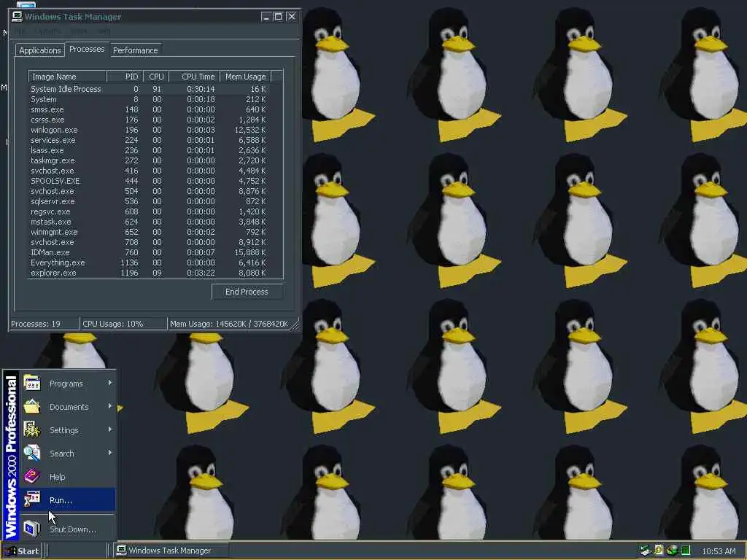Image resolution: width=747 pixels, height=560 pixels.
Task: Sort by the CPU column header
Action: point(156,77)
